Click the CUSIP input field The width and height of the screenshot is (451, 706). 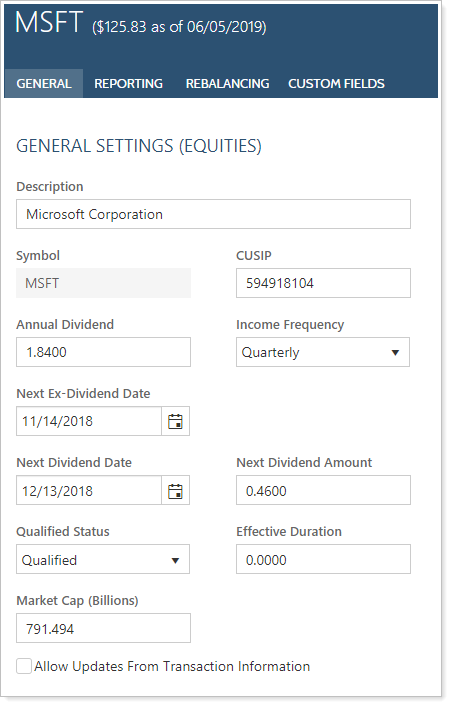pyautogui.click(x=323, y=283)
